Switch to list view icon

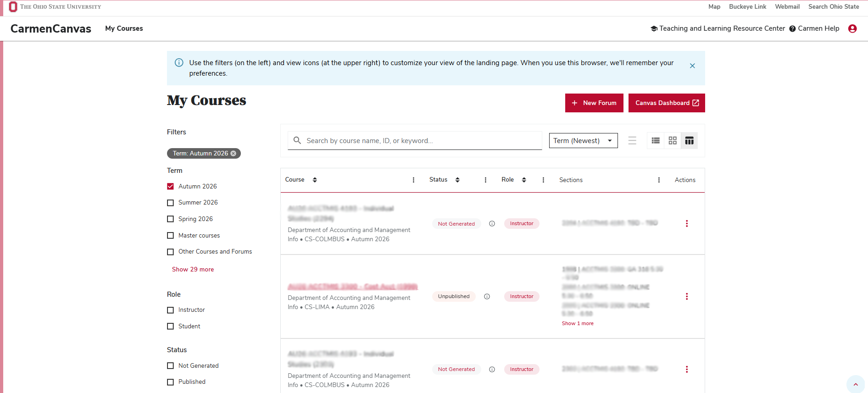[656, 141]
